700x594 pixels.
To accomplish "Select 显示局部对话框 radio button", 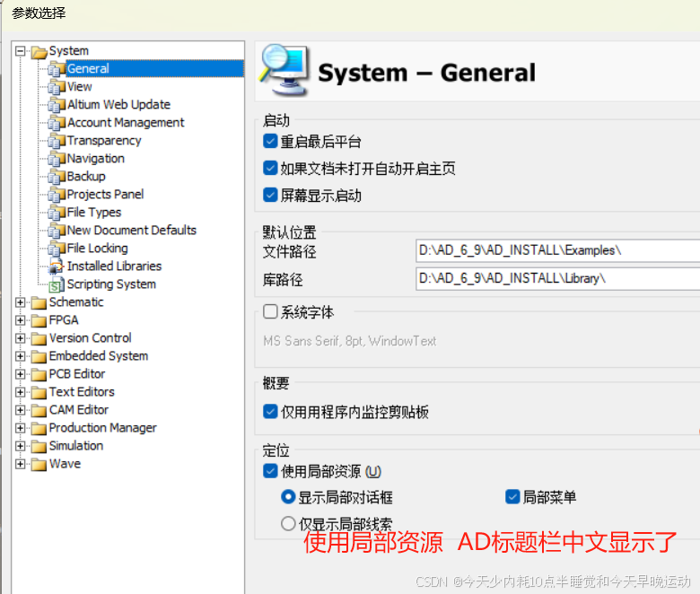I will coord(288,497).
